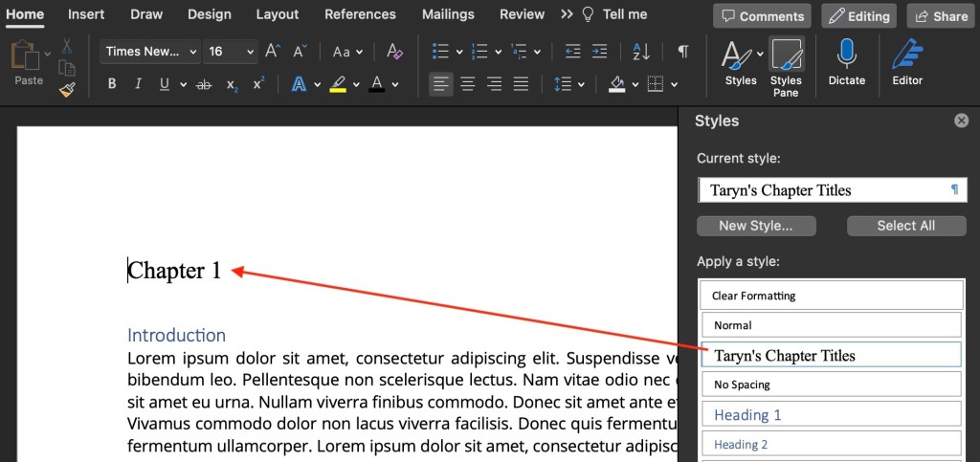Toggle paragraph marks display

[683, 52]
